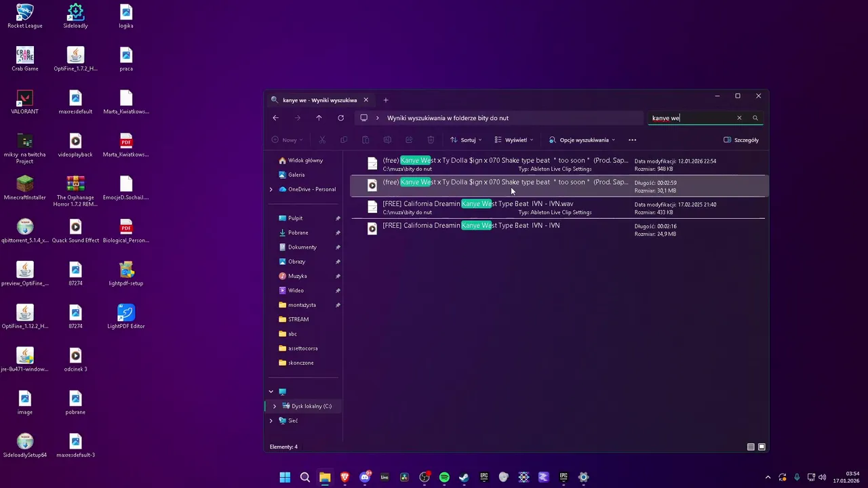
Task: Open the Windows Start menu
Action: tap(285, 477)
